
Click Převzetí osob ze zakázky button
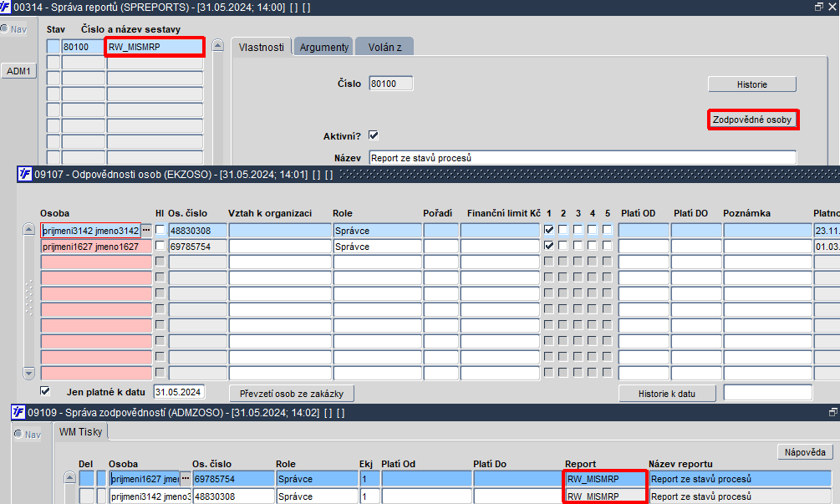(x=292, y=394)
